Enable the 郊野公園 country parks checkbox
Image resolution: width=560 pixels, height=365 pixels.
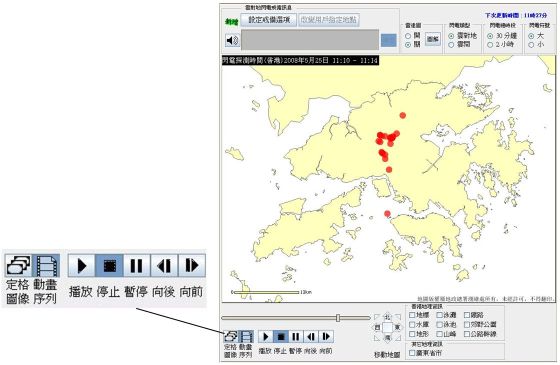(x=467, y=325)
